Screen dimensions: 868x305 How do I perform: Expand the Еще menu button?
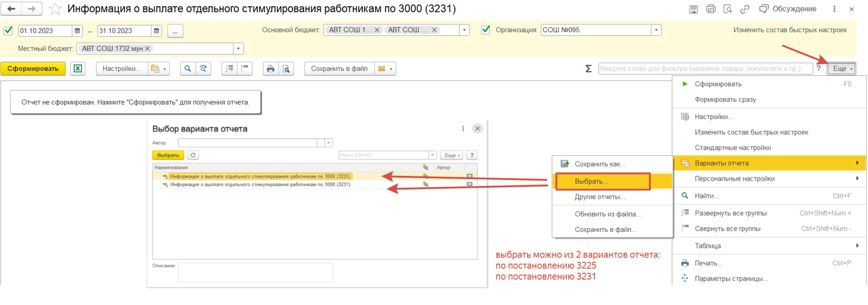841,68
